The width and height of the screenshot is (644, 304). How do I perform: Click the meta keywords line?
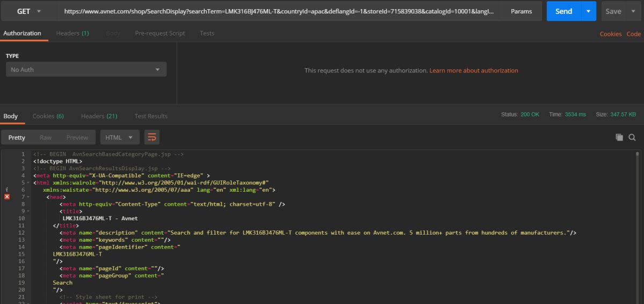click(x=115, y=240)
